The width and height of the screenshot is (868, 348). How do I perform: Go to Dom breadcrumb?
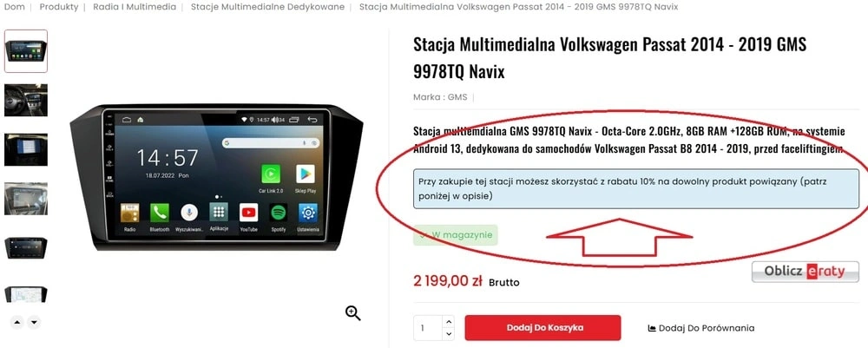tap(14, 7)
